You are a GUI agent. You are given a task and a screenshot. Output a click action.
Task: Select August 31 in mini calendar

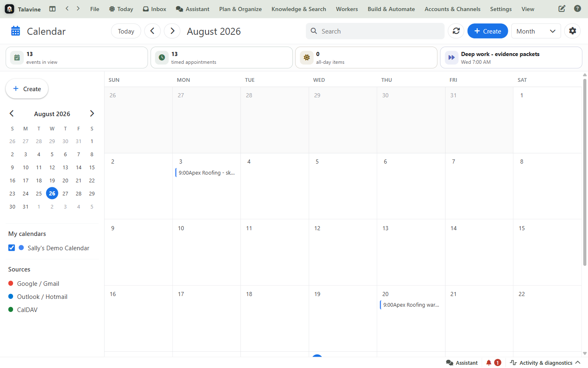pos(25,206)
